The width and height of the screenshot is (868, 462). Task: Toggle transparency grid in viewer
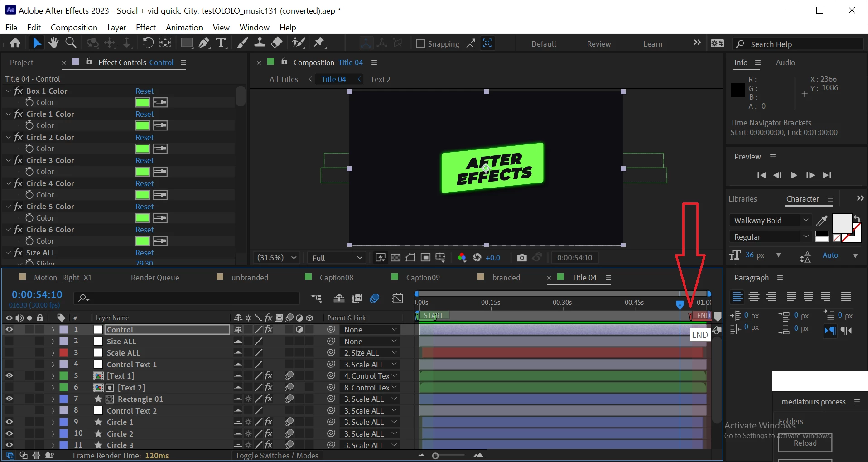(x=395, y=258)
